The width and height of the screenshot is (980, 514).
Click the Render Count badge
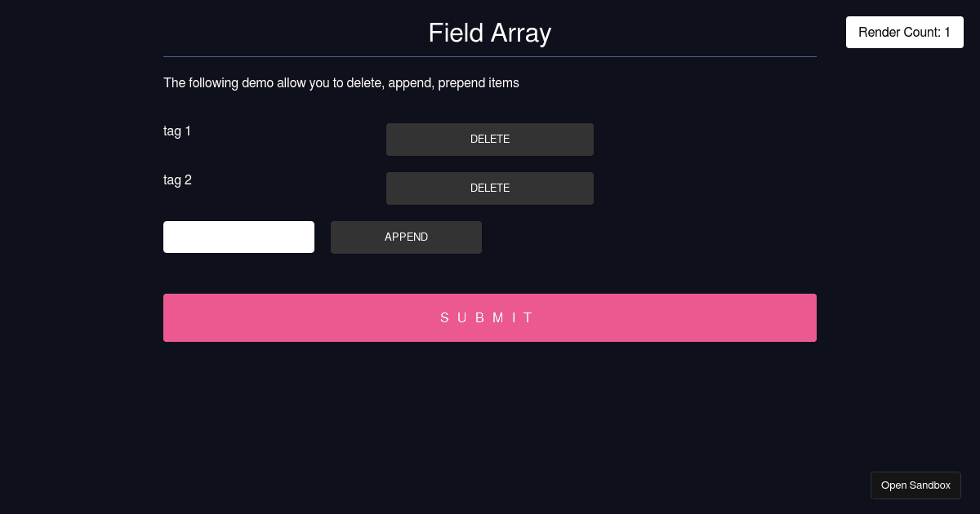pos(904,33)
